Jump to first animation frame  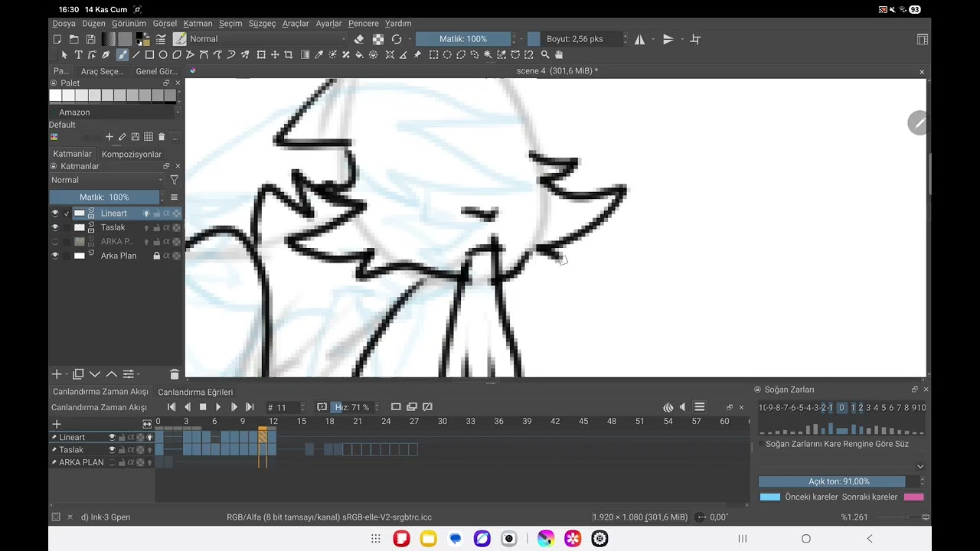171,407
